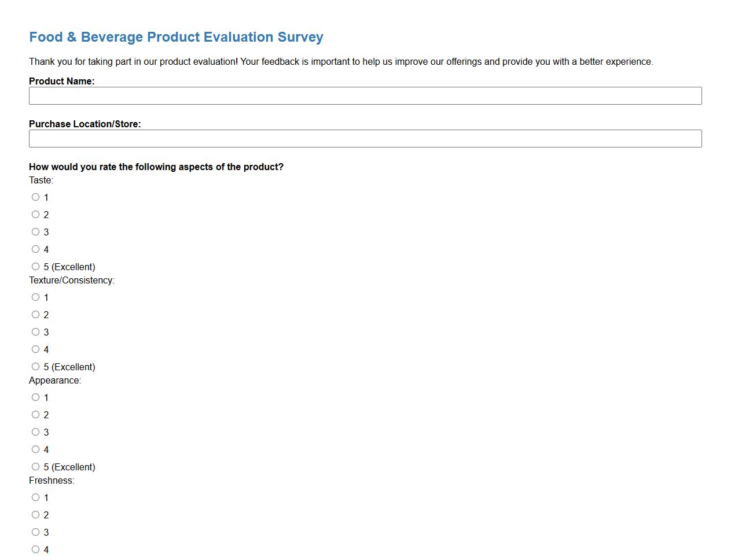Select rating 2 for Texture/Consistency
This screenshot has height=560, width=731.
click(35, 314)
